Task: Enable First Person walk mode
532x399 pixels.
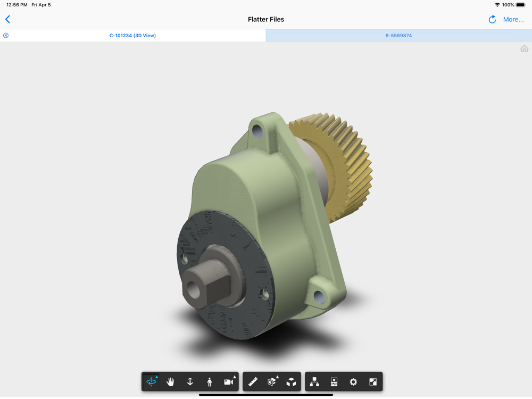Action: coord(210,382)
